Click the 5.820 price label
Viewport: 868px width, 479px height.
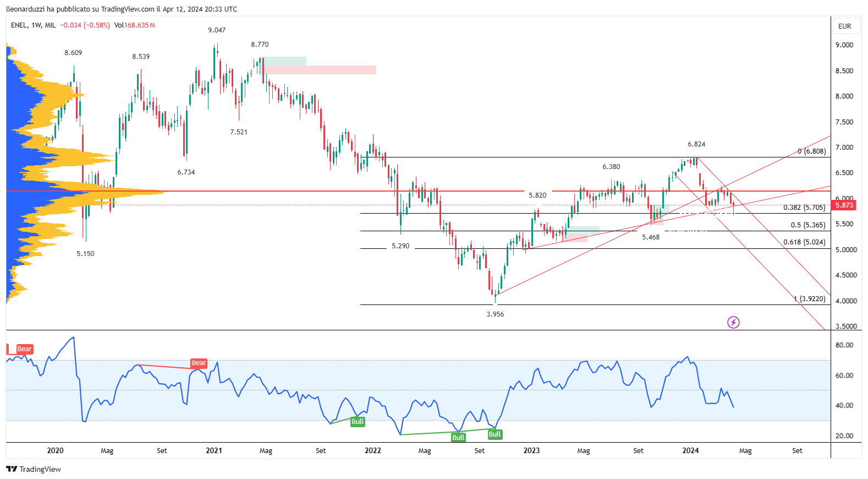click(x=537, y=195)
